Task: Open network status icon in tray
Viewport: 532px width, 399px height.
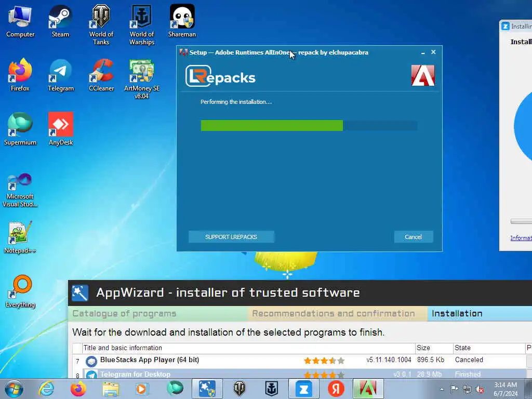Action: point(467,389)
